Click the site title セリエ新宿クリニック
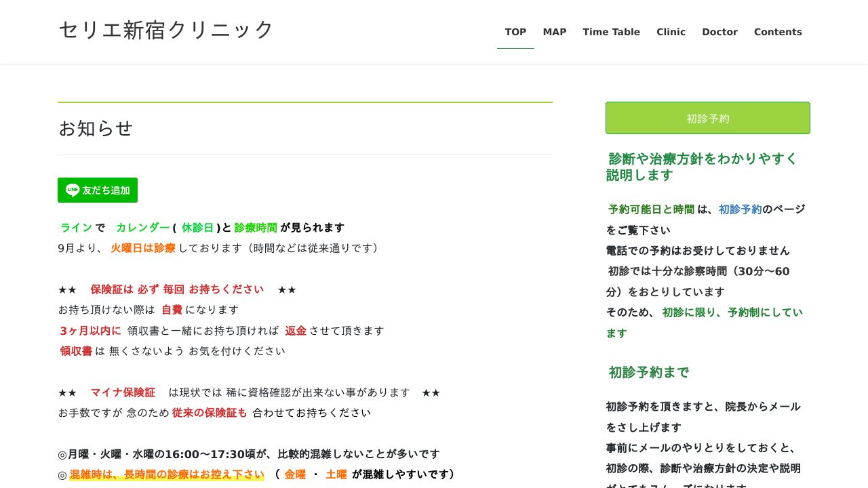 (x=165, y=30)
